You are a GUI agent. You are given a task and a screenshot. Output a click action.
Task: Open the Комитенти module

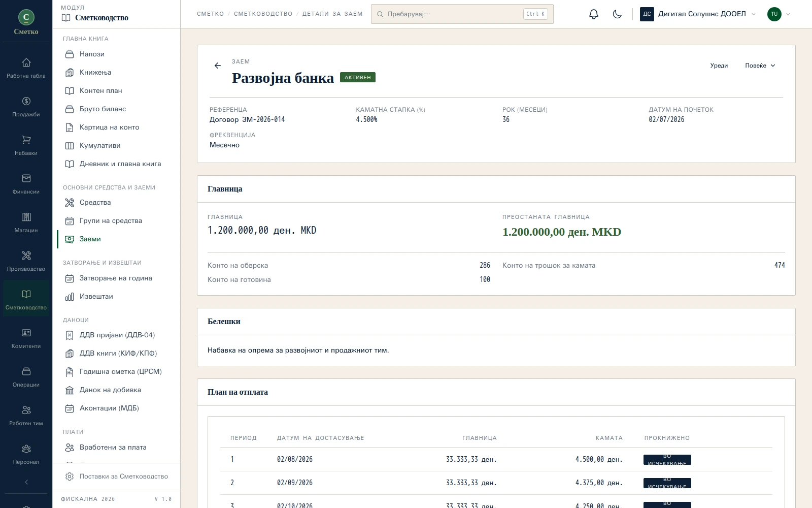click(26, 338)
